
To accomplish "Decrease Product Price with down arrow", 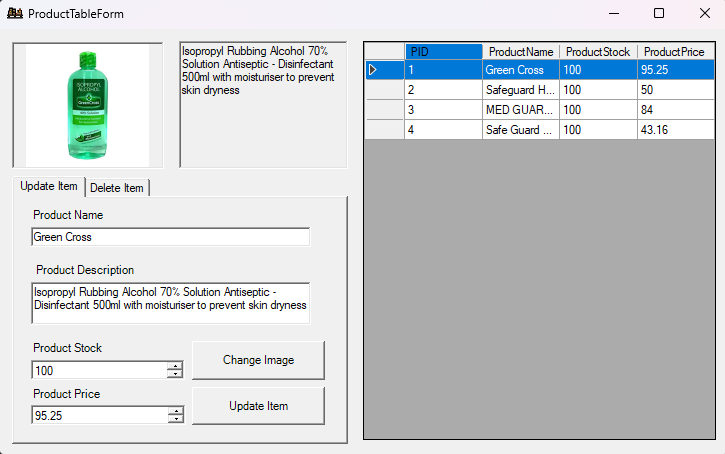I will coord(175,420).
